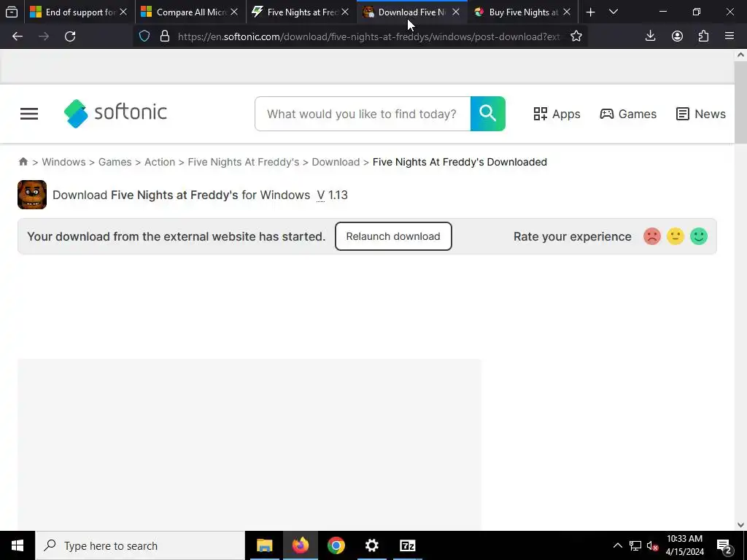Image resolution: width=747 pixels, height=560 pixels.
Task: Show site security padlock info
Action: pyautogui.click(x=165, y=36)
